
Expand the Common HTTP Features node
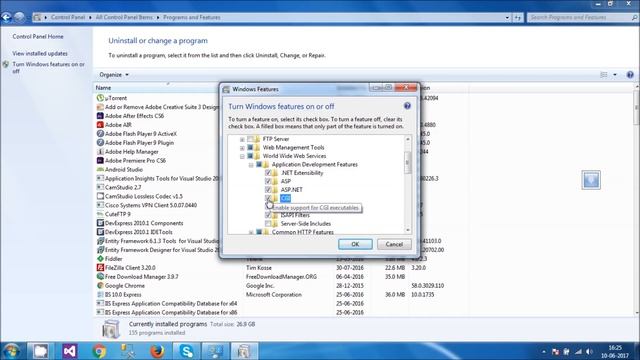(251, 232)
